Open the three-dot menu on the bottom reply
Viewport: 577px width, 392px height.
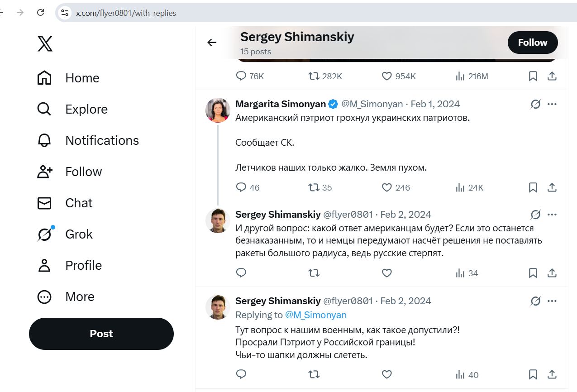click(x=552, y=301)
